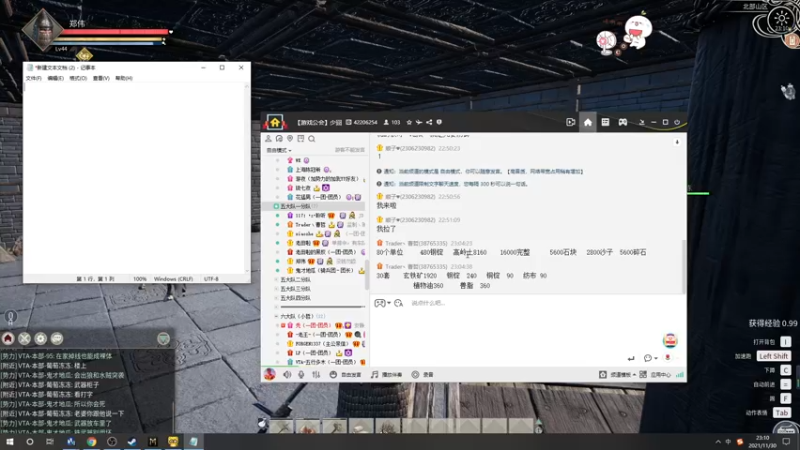Click the location pin icon above channel list

(x=290, y=139)
